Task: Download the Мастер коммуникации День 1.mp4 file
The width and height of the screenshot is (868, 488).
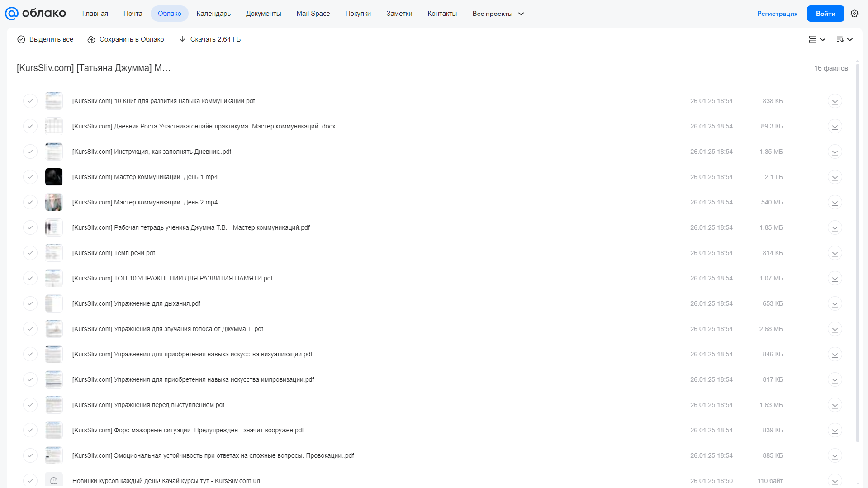Action: coord(835,177)
